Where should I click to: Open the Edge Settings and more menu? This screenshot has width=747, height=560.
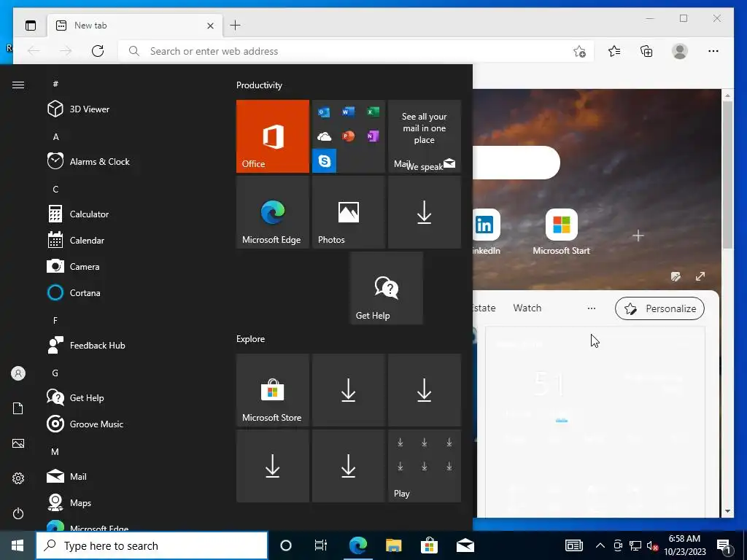[x=713, y=51]
